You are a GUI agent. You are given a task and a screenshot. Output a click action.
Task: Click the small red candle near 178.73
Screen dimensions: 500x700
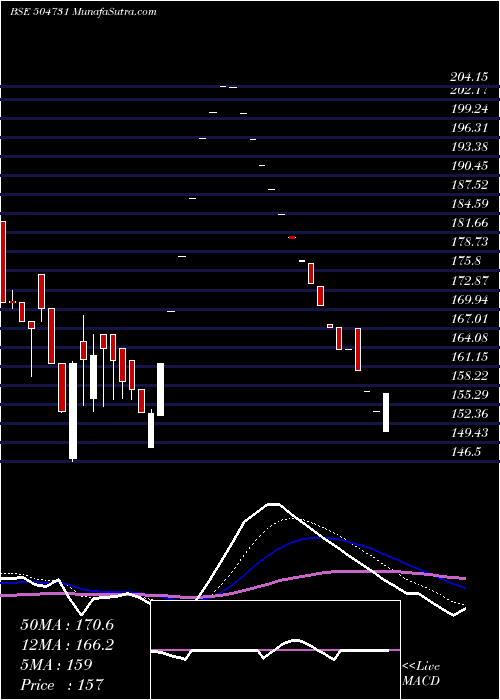[292, 238]
